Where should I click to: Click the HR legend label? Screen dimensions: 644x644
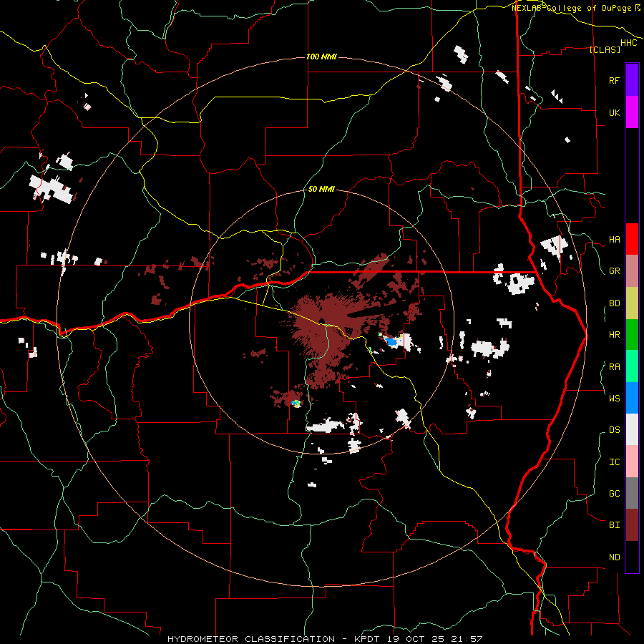point(614,335)
